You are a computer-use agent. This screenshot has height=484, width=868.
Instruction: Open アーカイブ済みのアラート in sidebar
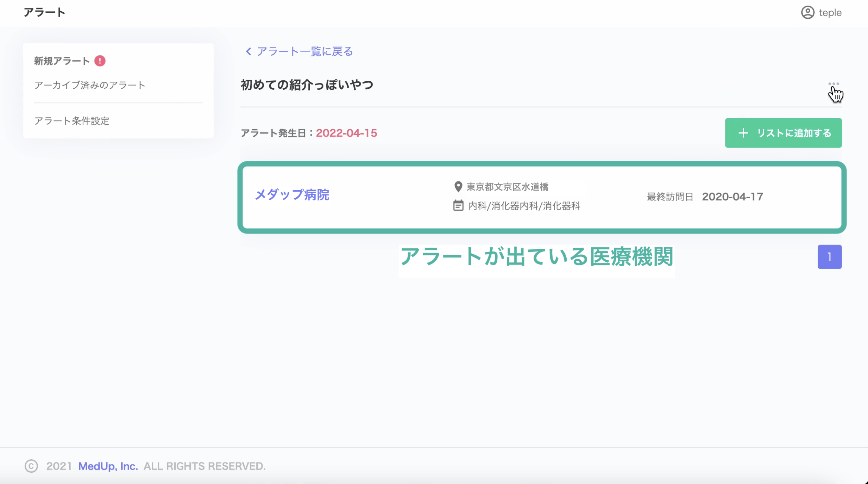coord(90,85)
